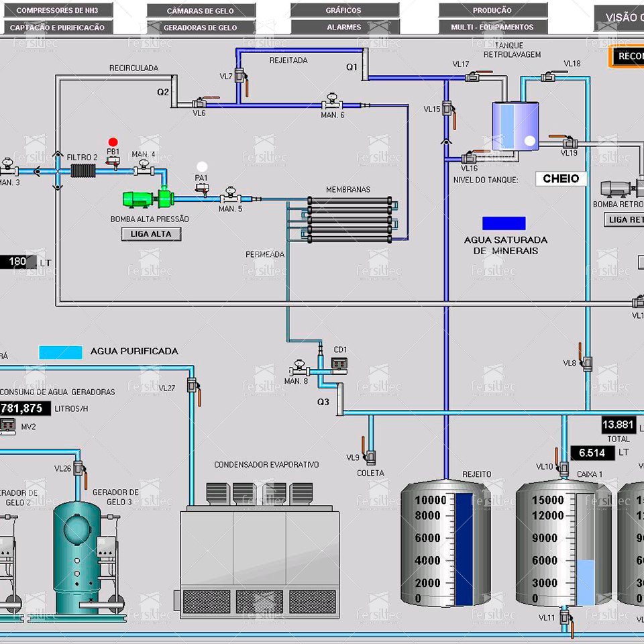This screenshot has height=644, width=644.
Task: Click the LIGA ALTA button
Action: [x=151, y=234]
